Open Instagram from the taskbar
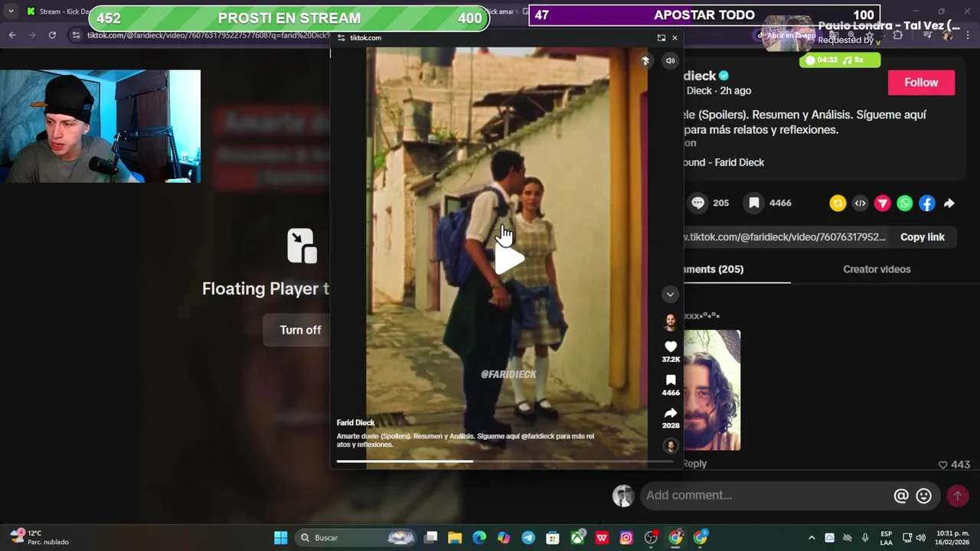Screen dimensions: 980x551 (626, 537)
